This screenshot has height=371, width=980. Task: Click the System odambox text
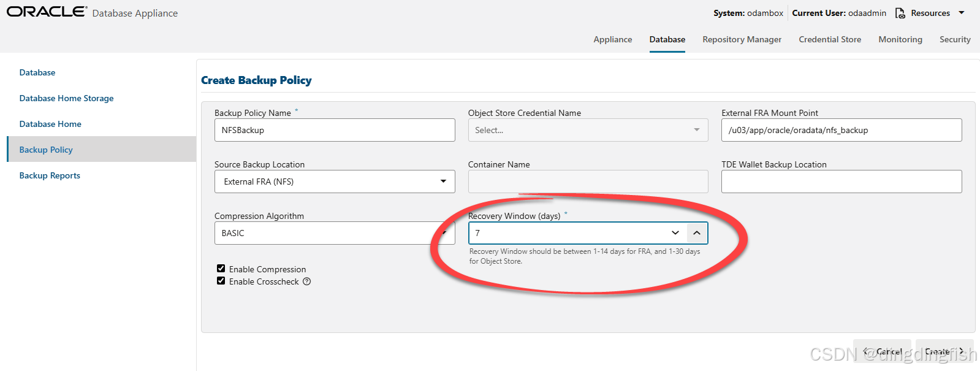coord(748,13)
